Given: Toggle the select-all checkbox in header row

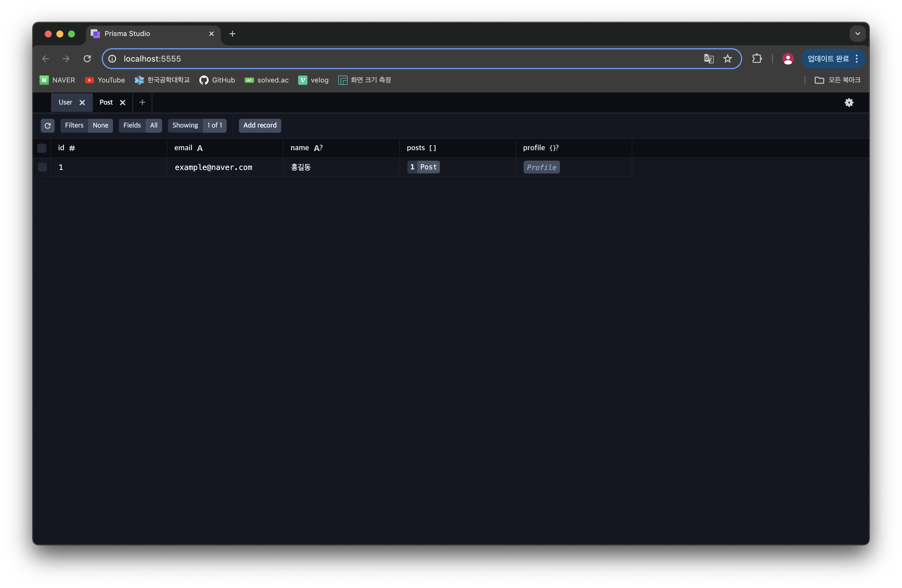Looking at the screenshot, I should pos(42,148).
